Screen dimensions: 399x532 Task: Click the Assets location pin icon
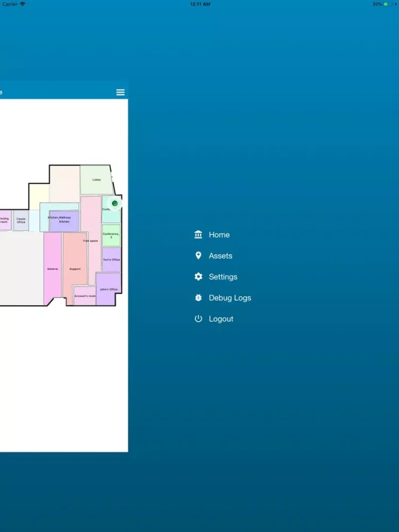(x=198, y=255)
